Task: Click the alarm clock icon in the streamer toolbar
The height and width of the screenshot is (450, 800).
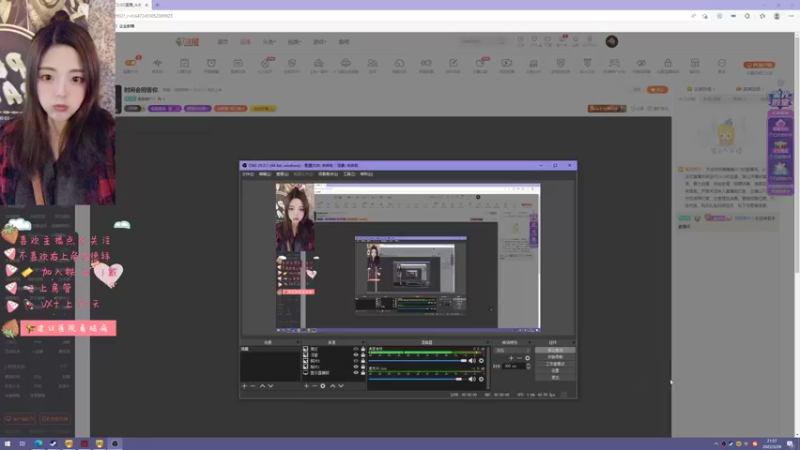Action: pyautogui.click(x=211, y=63)
